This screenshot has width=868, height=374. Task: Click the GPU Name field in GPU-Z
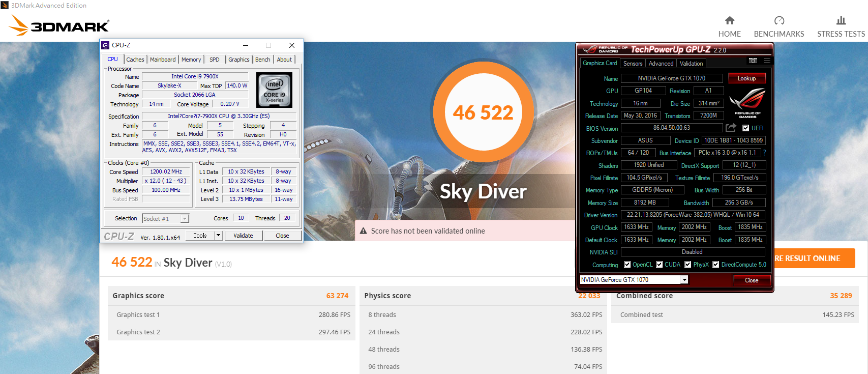click(x=671, y=78)
